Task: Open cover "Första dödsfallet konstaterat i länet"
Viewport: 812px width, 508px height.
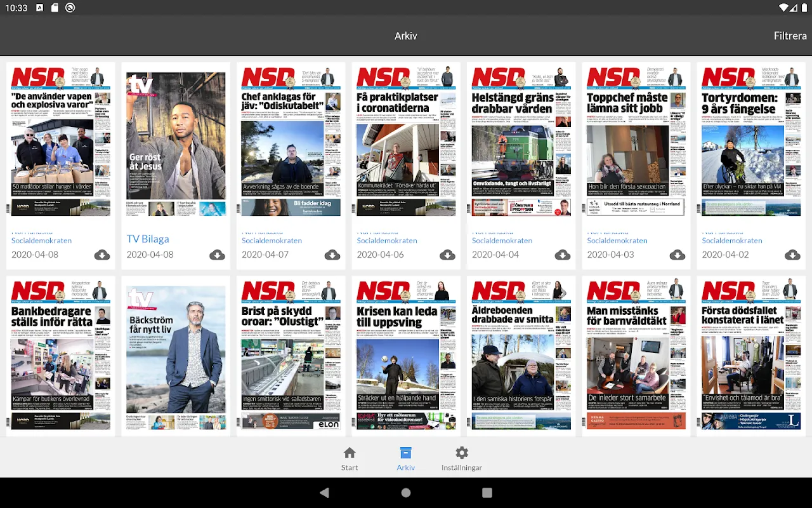Action: tap(751, 356)
